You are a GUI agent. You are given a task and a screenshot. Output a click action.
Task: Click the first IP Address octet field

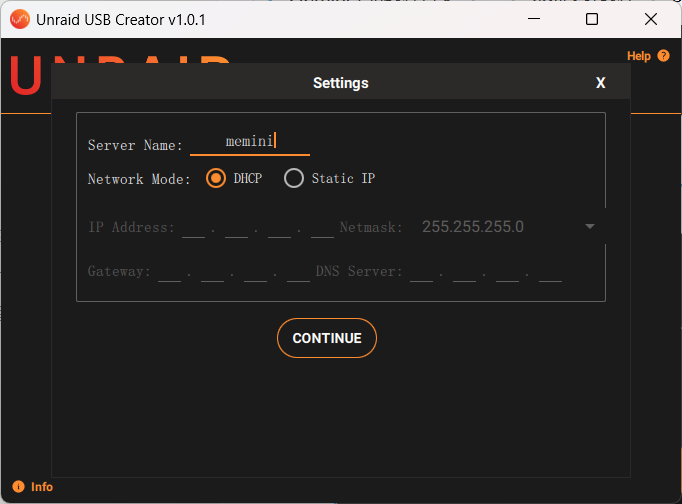193,228
